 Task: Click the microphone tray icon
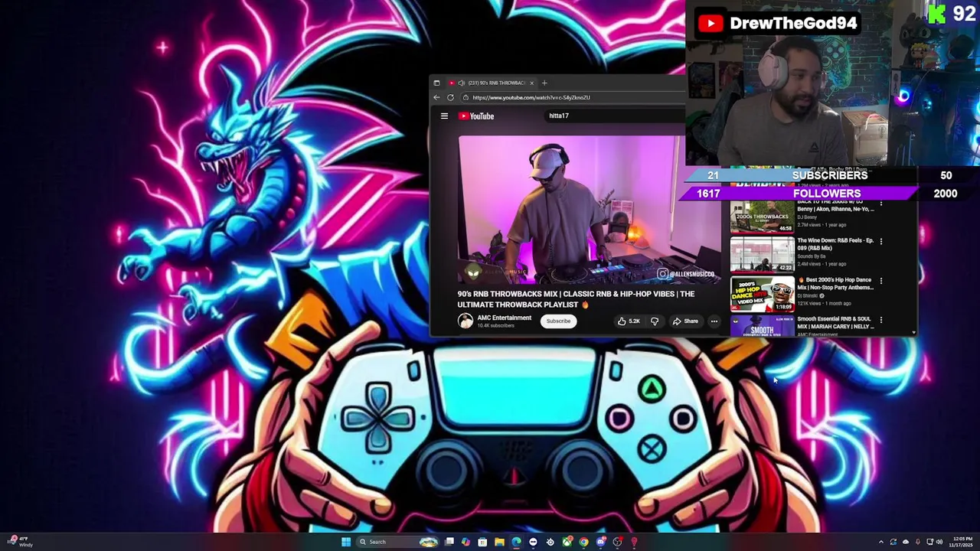pyautogui.click(x=918, y=542)
